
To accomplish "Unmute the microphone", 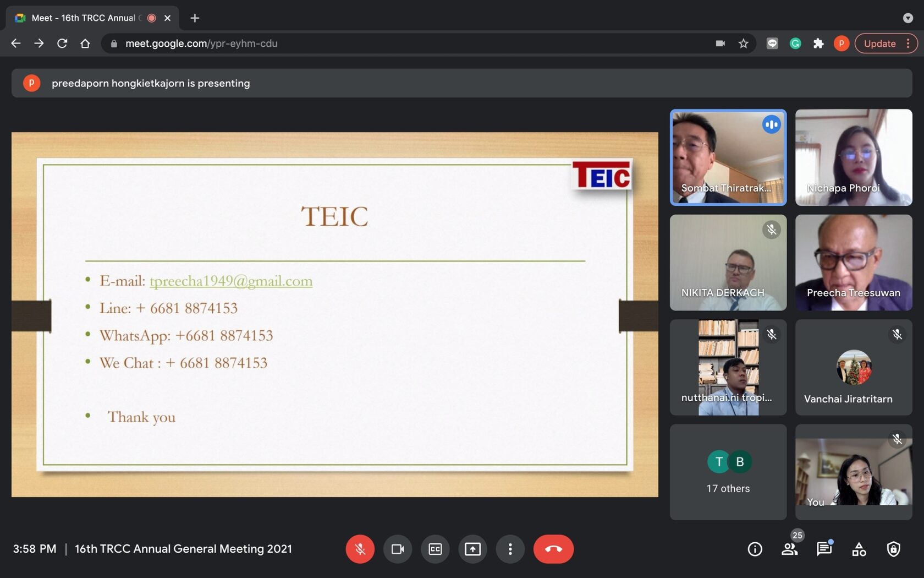I will tap(360, 549).
